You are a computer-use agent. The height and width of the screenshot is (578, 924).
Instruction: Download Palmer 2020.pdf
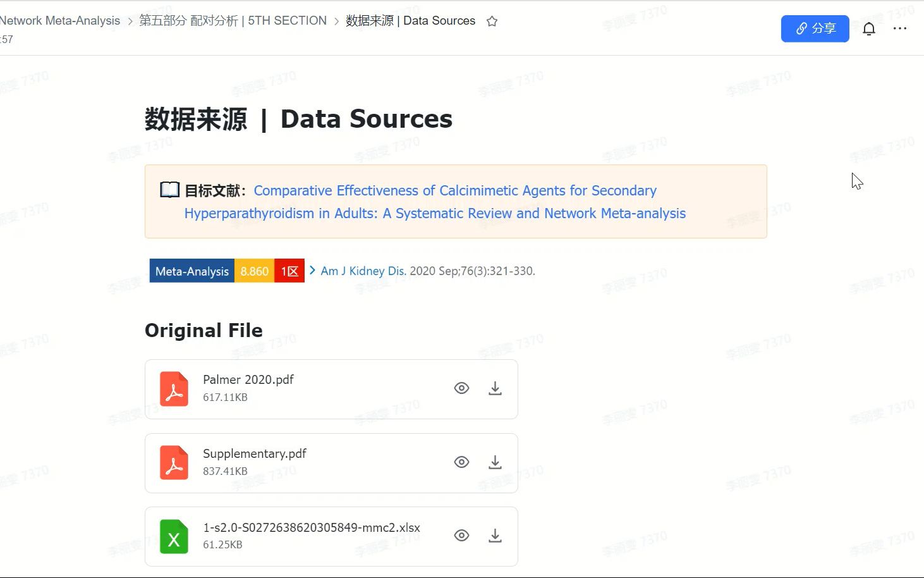pos(495,388)
